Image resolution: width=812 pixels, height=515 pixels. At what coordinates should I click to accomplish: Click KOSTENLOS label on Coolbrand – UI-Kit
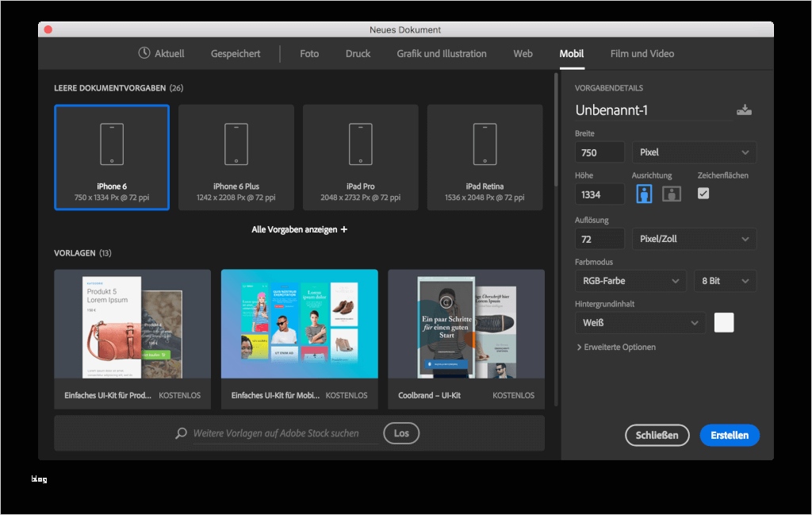coord(513,395)
